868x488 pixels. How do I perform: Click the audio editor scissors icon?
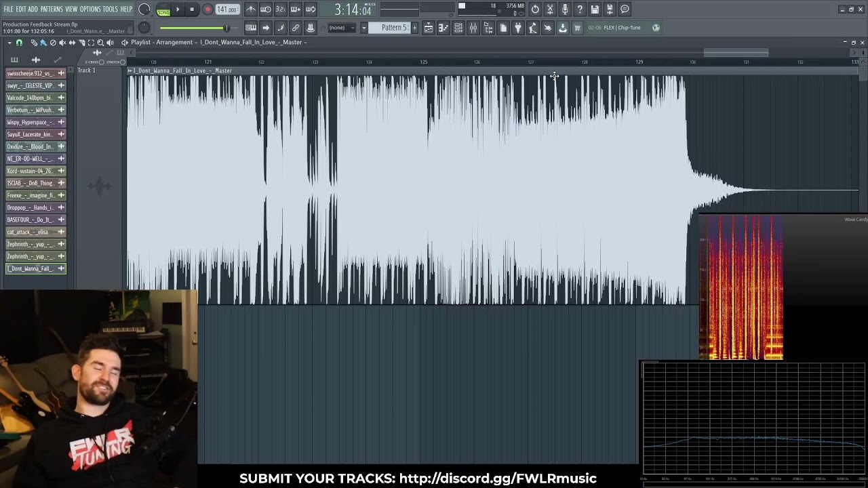(x=550, y=9)
